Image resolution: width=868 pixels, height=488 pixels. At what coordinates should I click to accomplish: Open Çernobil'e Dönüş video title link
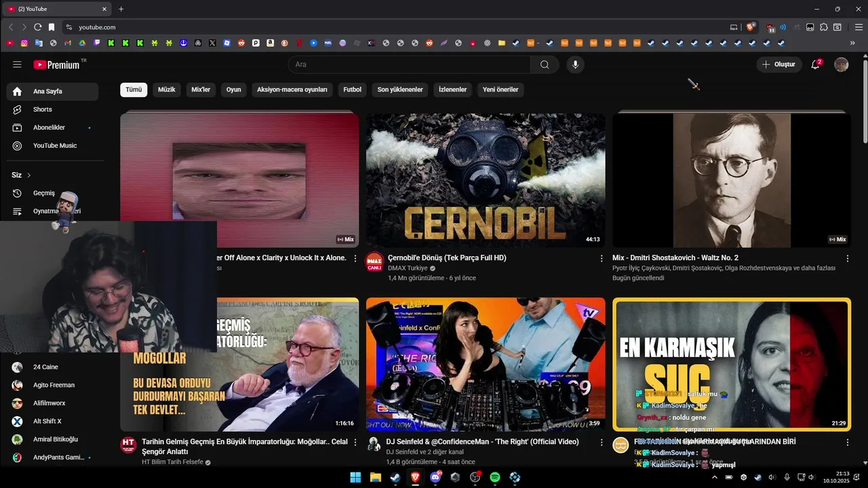447,258
